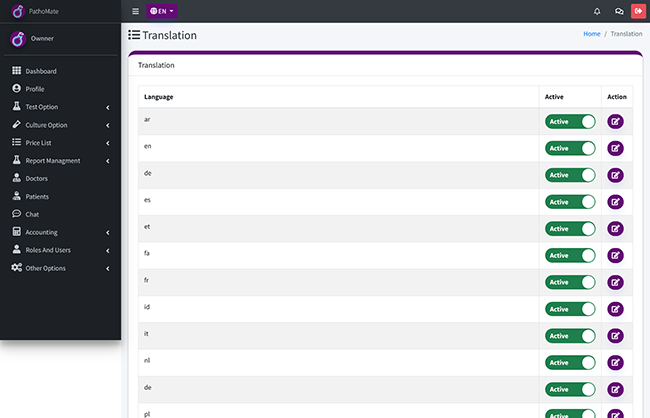Open Dashboard from the sidebar
This screenshot has height=418, width=650.
click(x=61, y=71)
